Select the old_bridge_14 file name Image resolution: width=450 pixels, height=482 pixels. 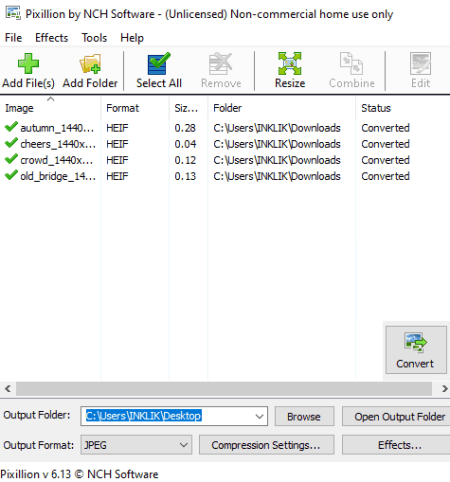coord(58,176)
